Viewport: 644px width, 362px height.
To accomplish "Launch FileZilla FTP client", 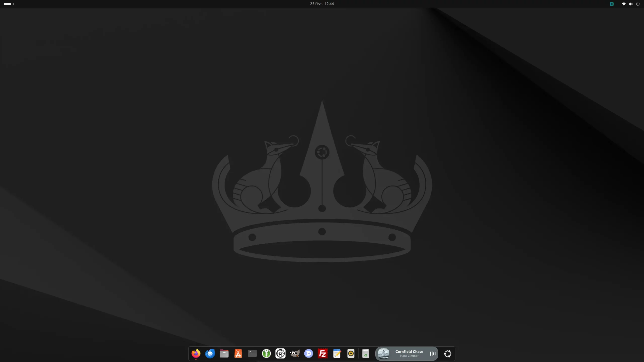I will (323, 354).
